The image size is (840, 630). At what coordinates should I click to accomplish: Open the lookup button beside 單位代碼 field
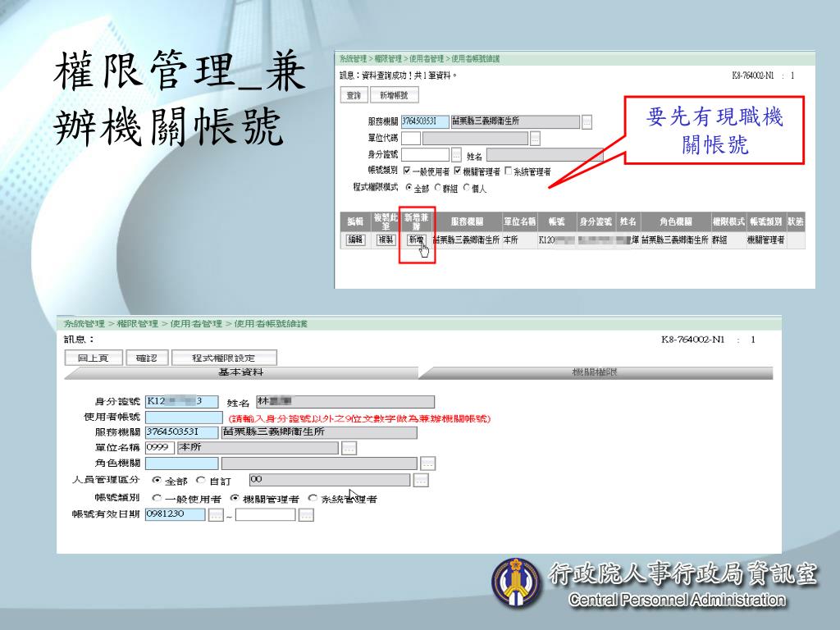tap(535, 139)
